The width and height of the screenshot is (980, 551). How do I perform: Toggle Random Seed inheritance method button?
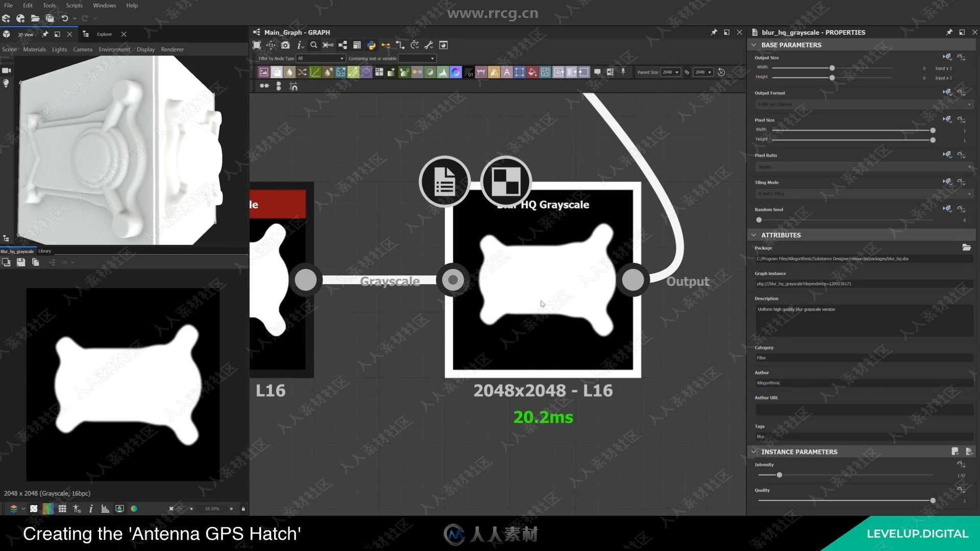(x=947, y=209)
